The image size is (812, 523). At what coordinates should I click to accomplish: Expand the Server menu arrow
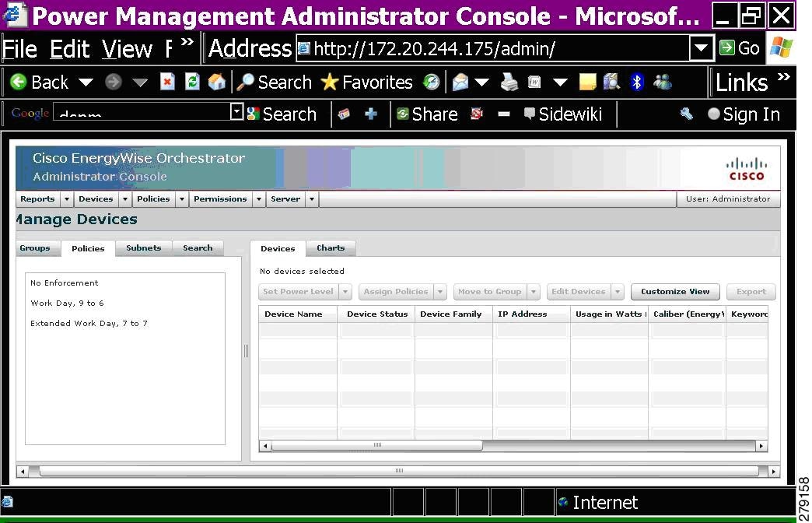point(312,199)
